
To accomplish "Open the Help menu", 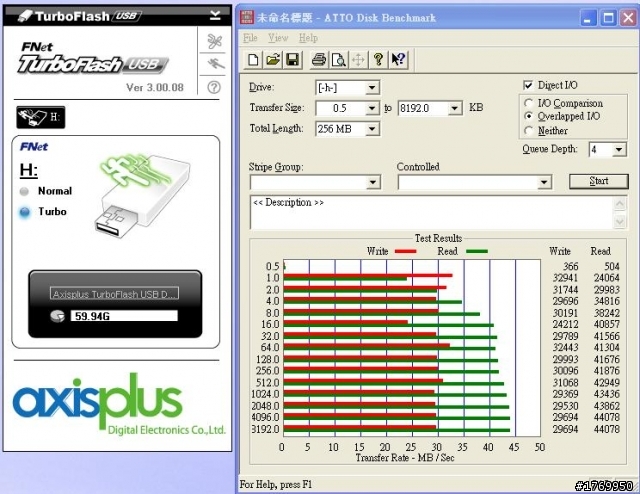I will pyautogui.click(x=308, y=38).
